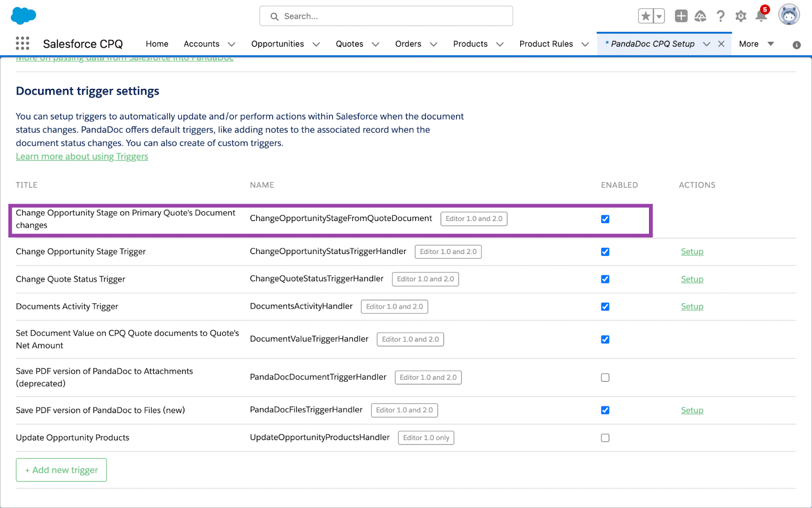Enable deprecated Save PDF to Attachments checkbox
812x508 pixels.
pyautogui.click(x=605, y=377)
